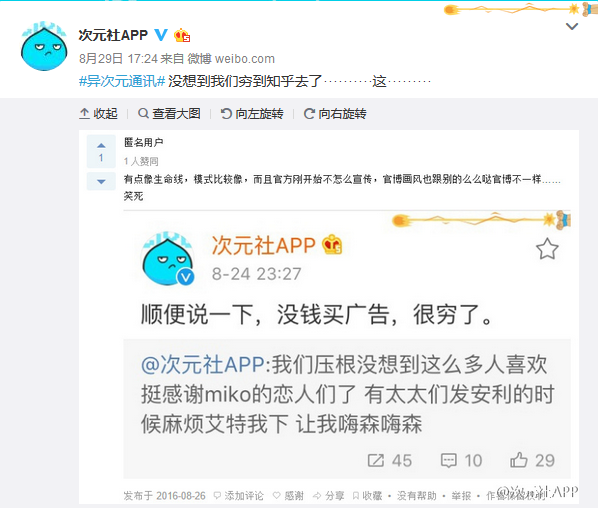The height and width of the screenshot is (508, 598).
Task: Collapse the image with 收起
Action: pyautogui.click(x=98, y=114)
